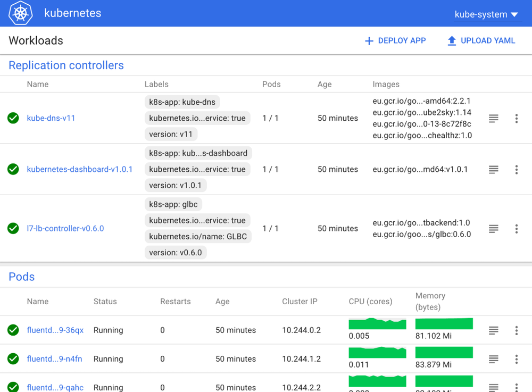532x392 pixels.
Task: Click the green status check for kube-dns-v11
Action: [x=13, y=118]
